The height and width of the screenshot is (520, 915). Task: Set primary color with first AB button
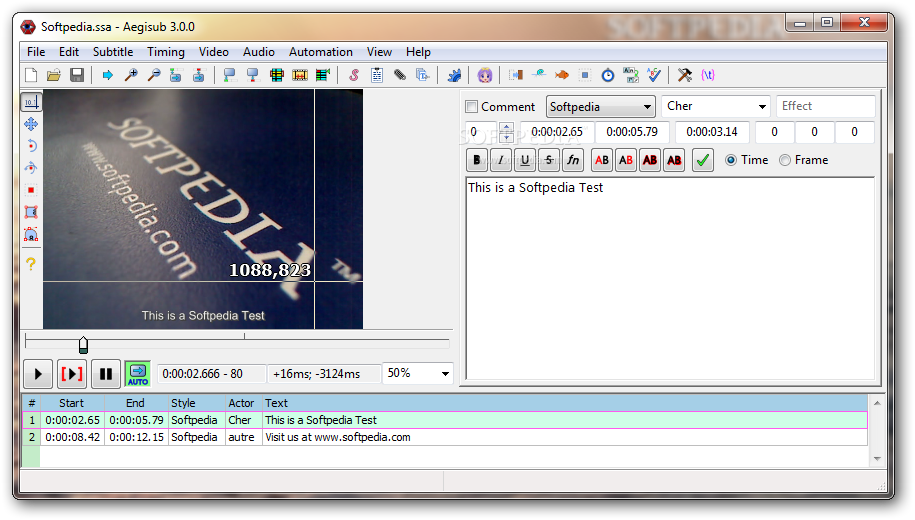(x=602, y=160)
